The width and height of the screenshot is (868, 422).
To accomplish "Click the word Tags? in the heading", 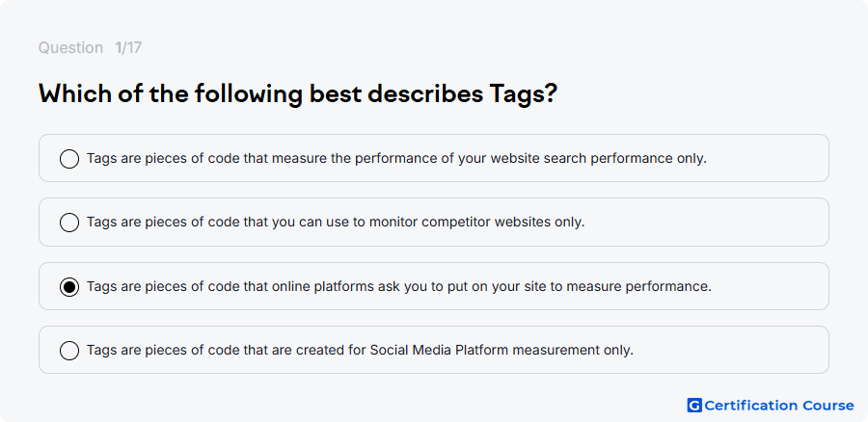I will point(523,94).
